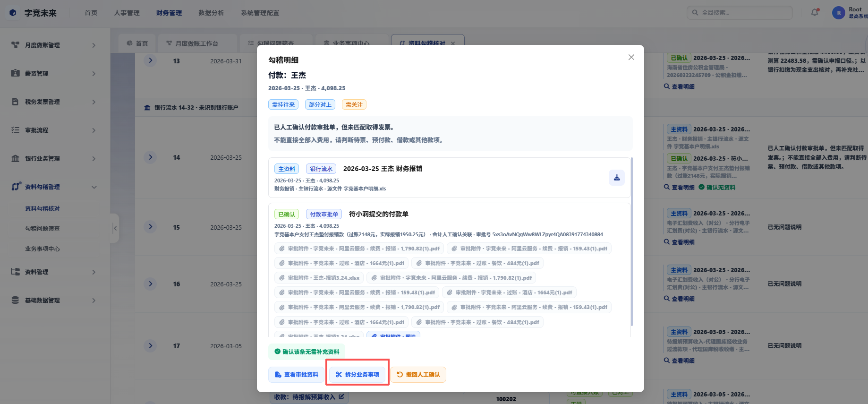Click the 银行业务管理 sidebar icon

click(15, 158)
